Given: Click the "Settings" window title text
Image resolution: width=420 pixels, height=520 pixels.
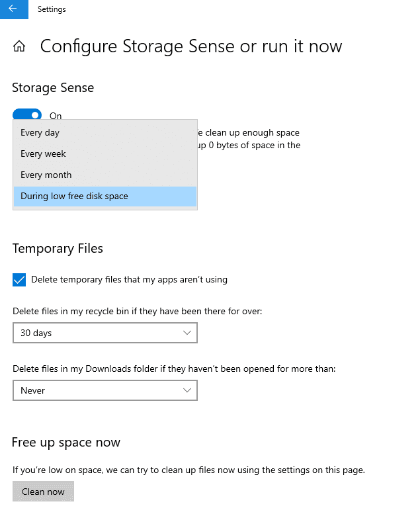Looking at the screenshot, I should pyautogui.click(x=52, y=9).
